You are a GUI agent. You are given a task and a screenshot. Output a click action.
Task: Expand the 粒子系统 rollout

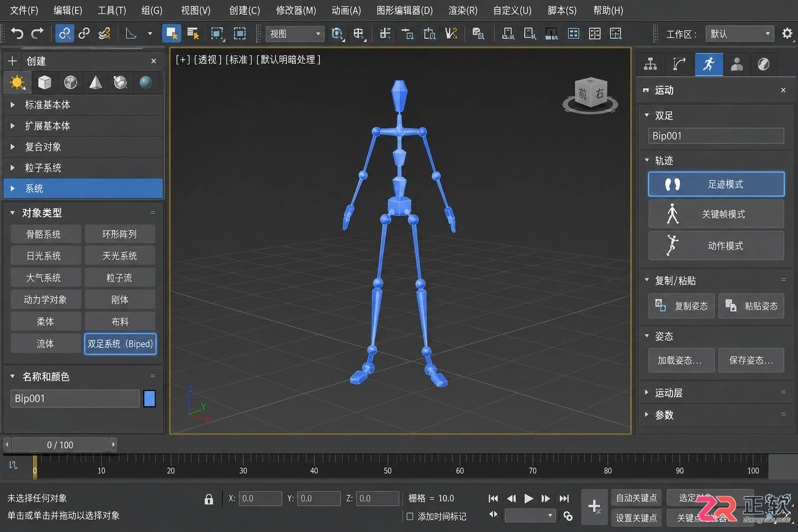83,168
